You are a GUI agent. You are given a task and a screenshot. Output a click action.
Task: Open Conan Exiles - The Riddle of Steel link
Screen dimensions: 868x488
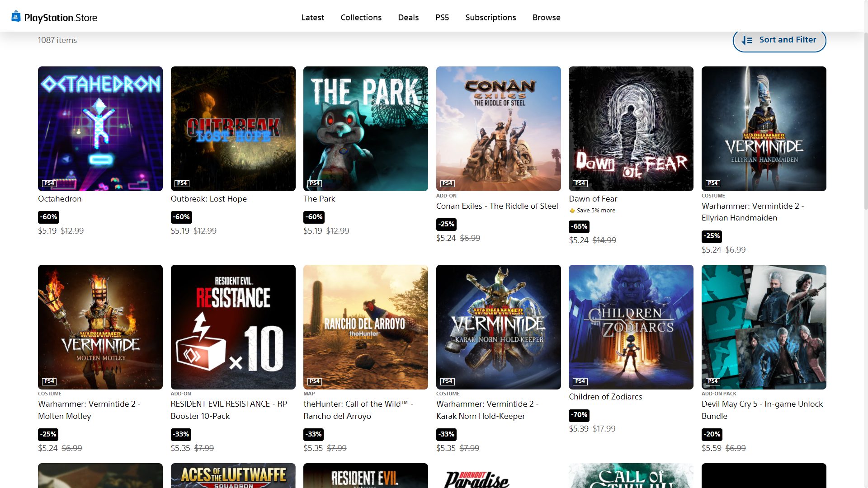[497, 206]
